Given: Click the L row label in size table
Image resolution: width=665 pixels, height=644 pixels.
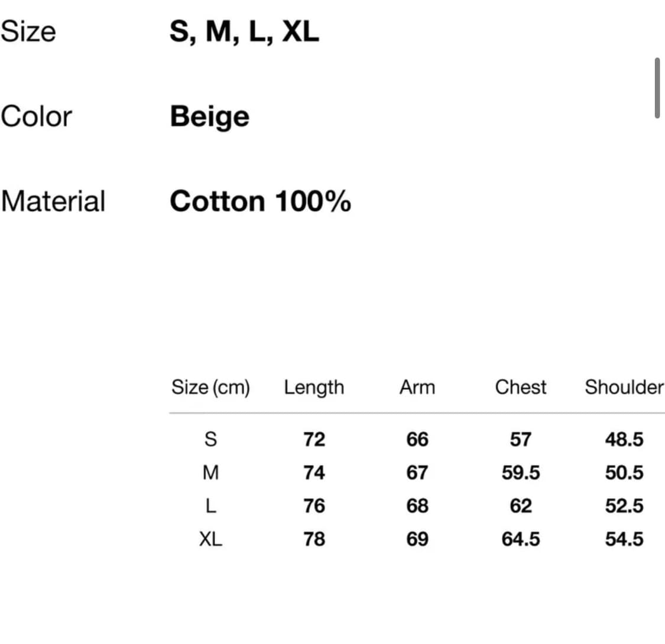Looking at the screenshot, I should click(x=210, y=506).
